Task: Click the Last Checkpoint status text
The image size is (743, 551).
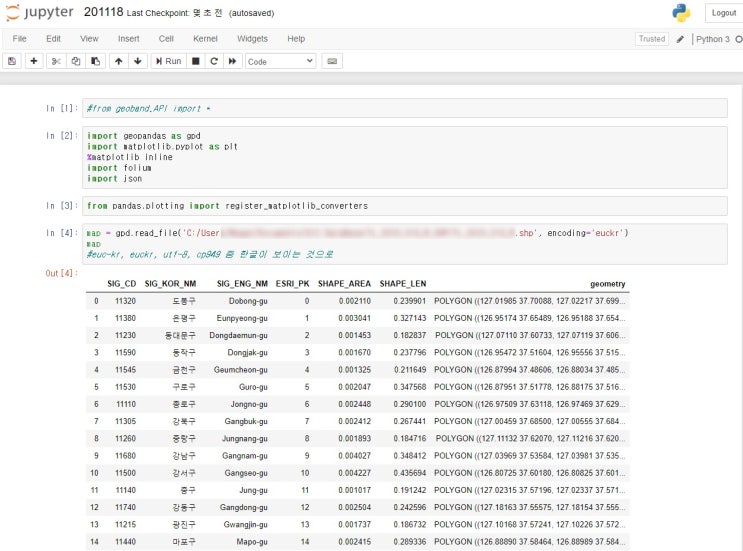Action: [x=174, y=13]
